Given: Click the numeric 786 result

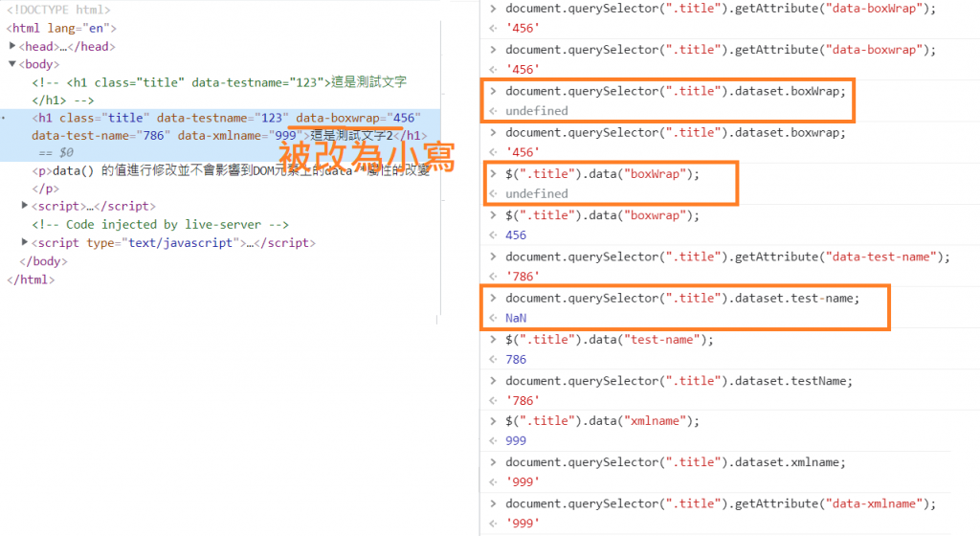Looking at the screenshot, I should pyautogui.click(x=516, y=359).
